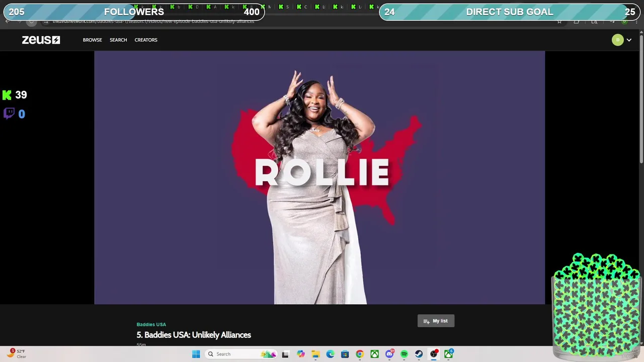Open the Baddies USA series link
This screenshot has height=362, width=644.
click(151, 324)
